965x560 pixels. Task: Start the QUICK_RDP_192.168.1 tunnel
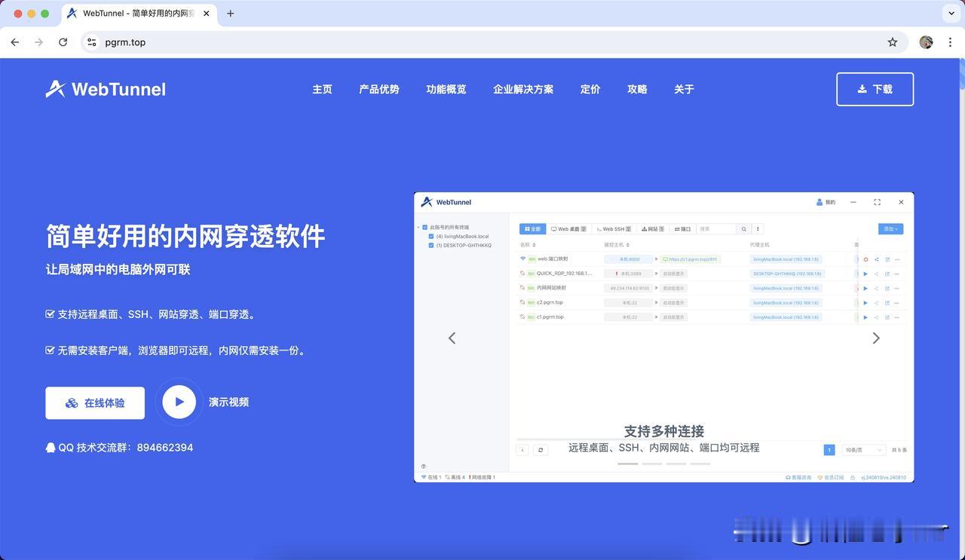coord(865,273)
